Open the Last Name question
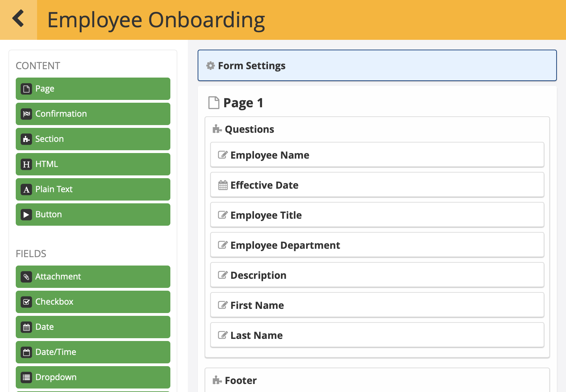Viewport: 566px width, 392px height. pos(377,335)
